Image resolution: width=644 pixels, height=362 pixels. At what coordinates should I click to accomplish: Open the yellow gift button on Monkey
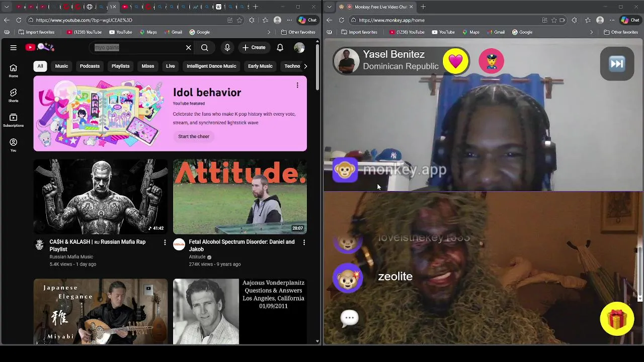[x=617, y=319]
